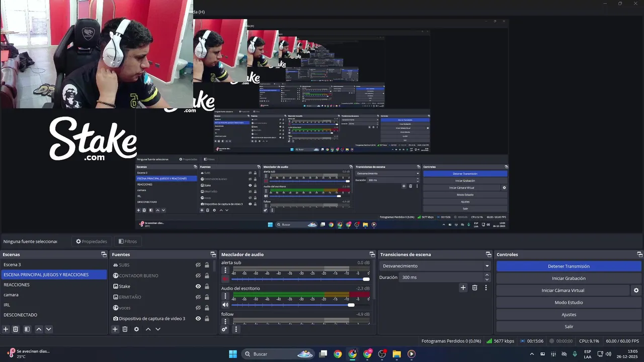Click the Duración 300 ms input field
This screenshot has height=362, width=644.
[x=441, y=278]
